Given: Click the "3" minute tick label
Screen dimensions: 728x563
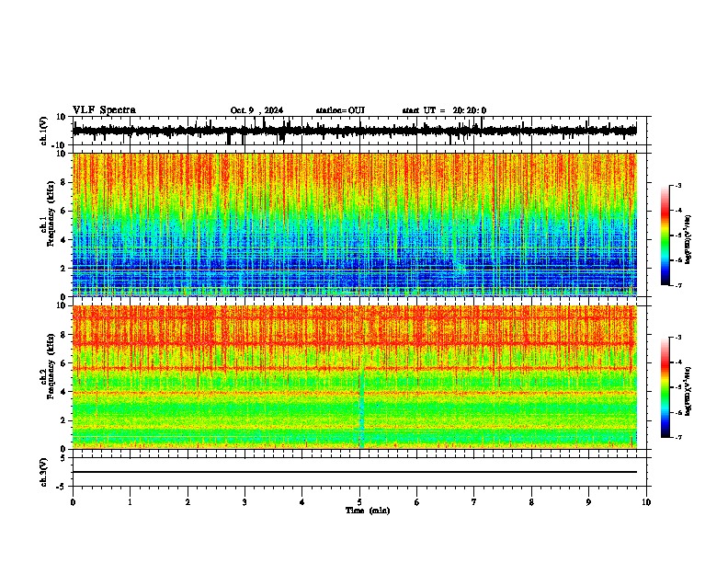Looking at the screenshot, I should 245,502.
